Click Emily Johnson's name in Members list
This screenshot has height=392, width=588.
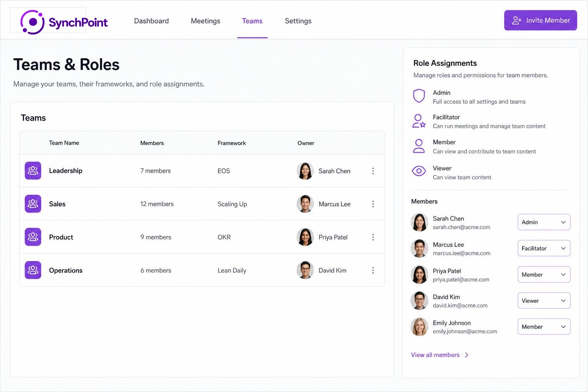(x=452, y=323)
